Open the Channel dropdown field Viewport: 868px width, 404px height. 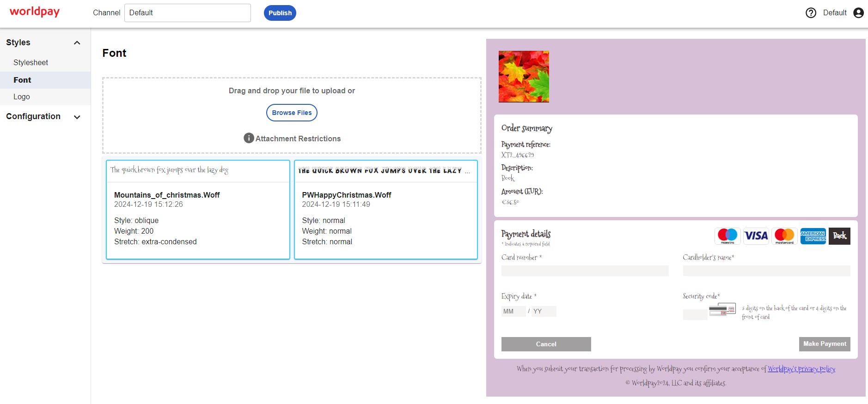187,13
